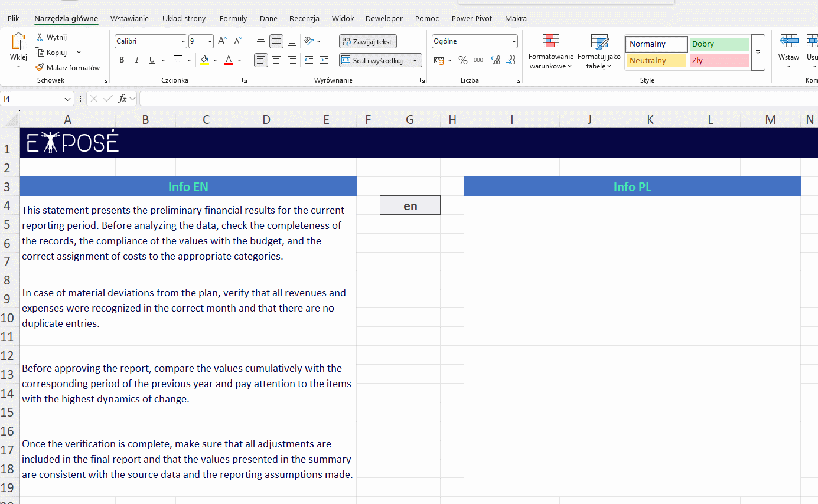818x504 pixels.
Task: Open the Formuły ribbon tab
Action: (x=233, y=19)
